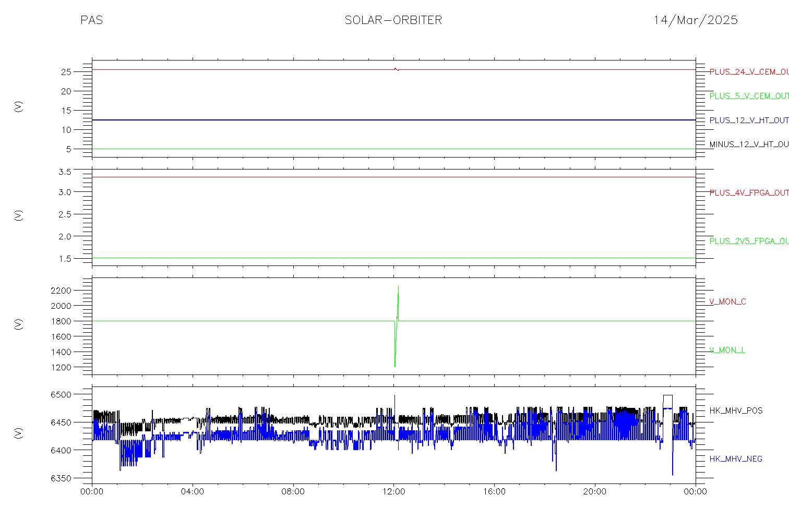This screenshot has width=789, height=532.
Task: Select the 1200 axis tick label
Action: click(61, 368)
